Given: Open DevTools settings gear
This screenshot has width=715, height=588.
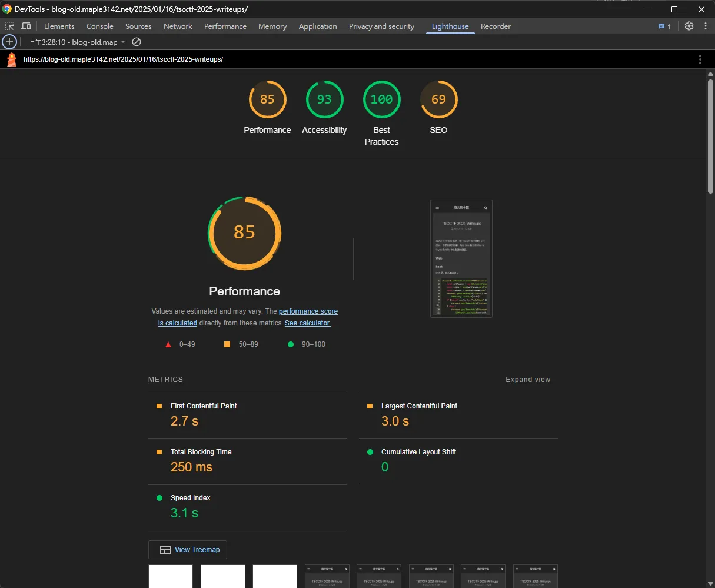Looking at the screenshot, I should pyautogui.click(x=689, y=26).
